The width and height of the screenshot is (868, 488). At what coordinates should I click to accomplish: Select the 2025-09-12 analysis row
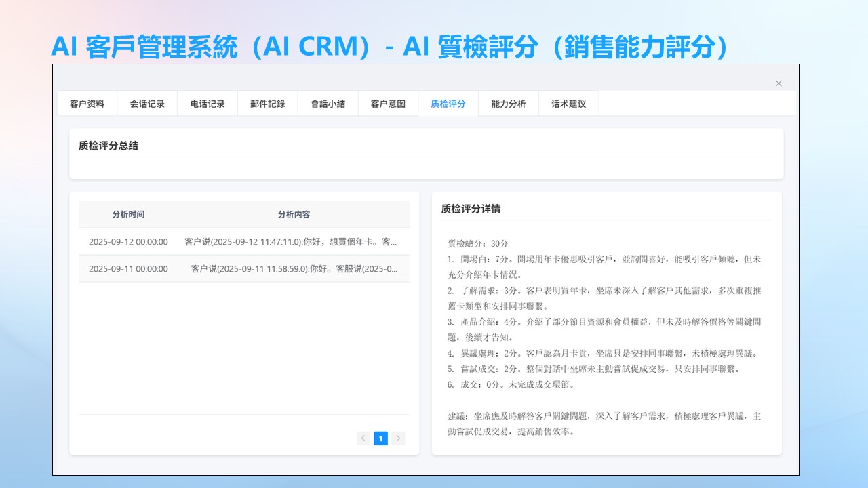click(244, 241)
